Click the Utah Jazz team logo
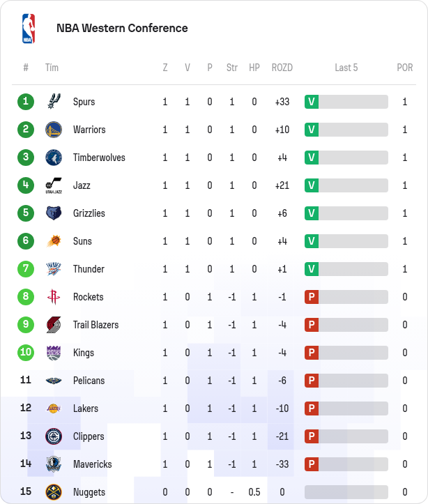Image resolution: width=428 pixels, height=504 pixels. click(54, 185)
